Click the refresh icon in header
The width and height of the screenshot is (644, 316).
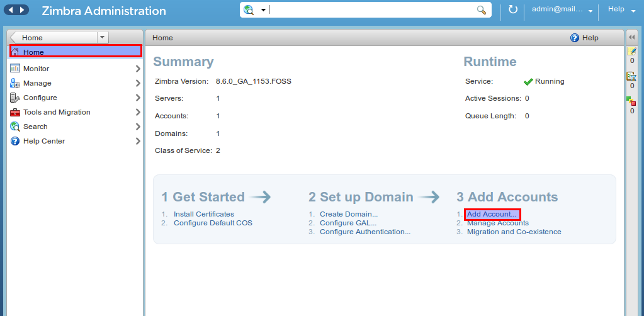pyautogui.click(x=512, y=9)
